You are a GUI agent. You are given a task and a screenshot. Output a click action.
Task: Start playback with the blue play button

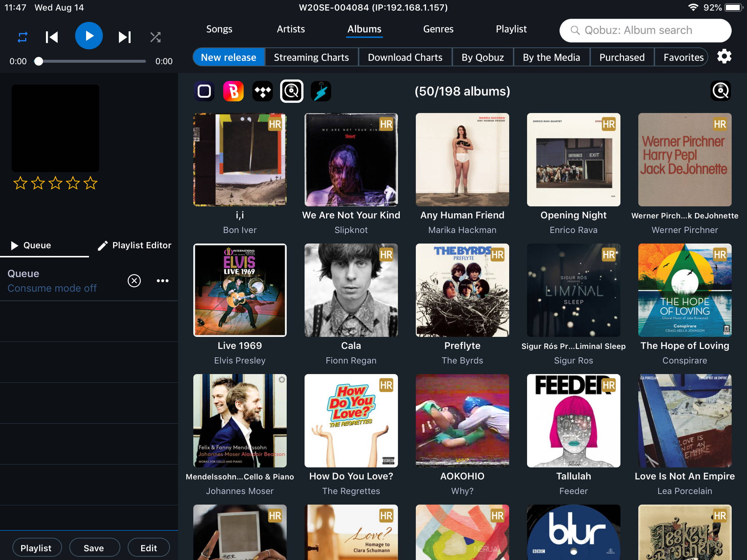click(89, 36)
